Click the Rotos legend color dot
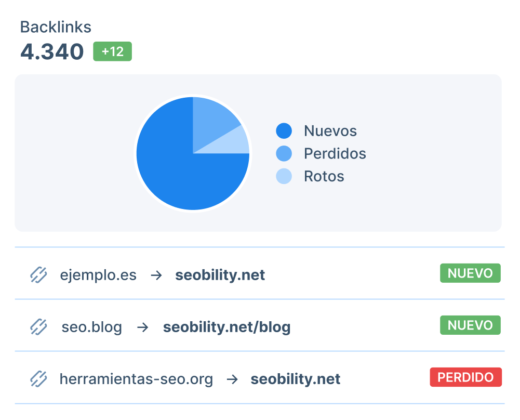520x420 pixels. tap(284, 176)
